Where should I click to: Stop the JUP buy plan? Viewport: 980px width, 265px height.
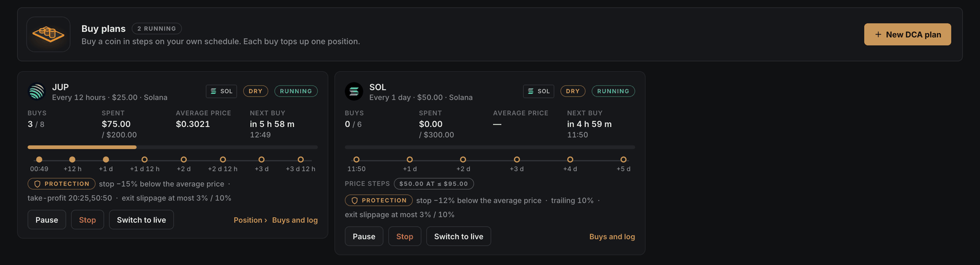(87, 220)
